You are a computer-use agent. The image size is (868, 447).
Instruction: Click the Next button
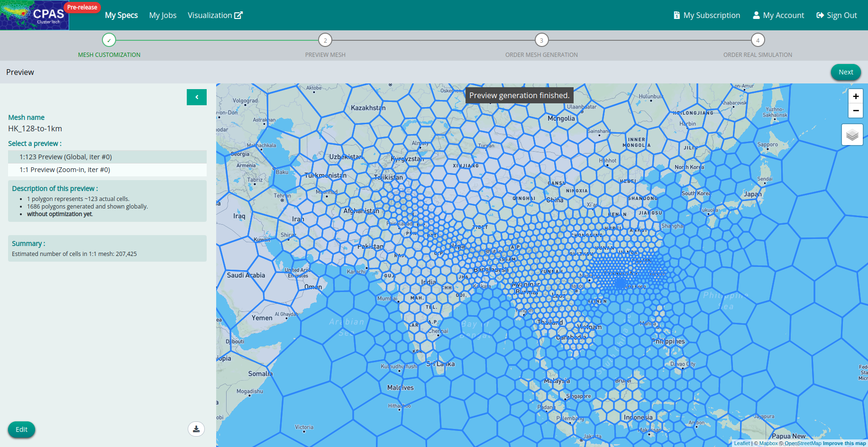point(846,72)
